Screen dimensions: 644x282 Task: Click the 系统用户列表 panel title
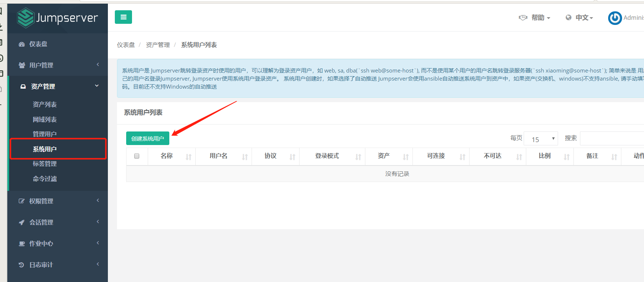(x=143, y=113)
